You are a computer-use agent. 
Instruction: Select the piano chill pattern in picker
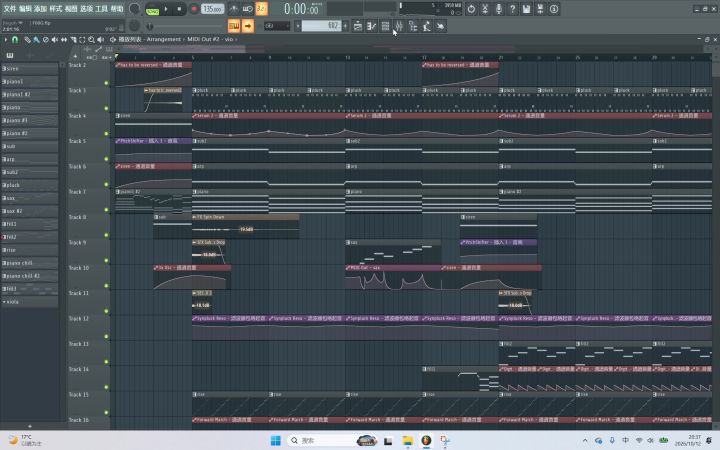tap(30, 263)
